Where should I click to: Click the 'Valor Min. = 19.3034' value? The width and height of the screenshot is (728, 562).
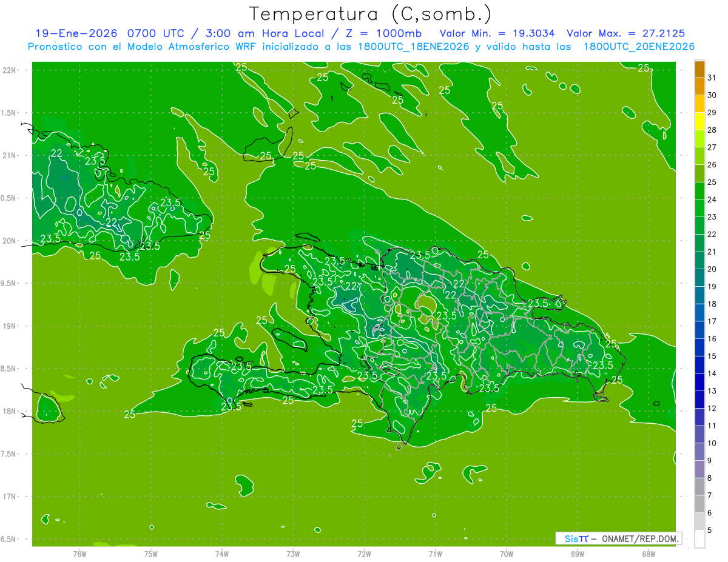point(497,33)
